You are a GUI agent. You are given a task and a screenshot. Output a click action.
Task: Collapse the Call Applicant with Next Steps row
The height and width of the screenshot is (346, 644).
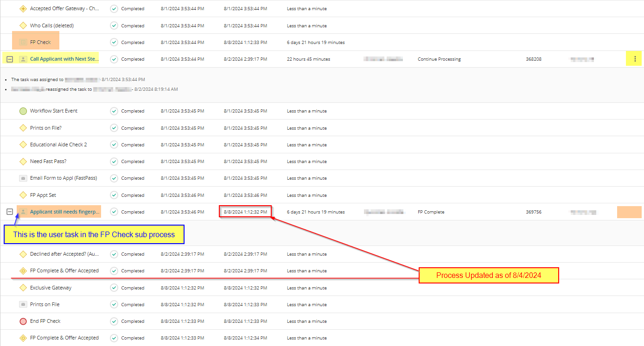click(x=10, y=59)
